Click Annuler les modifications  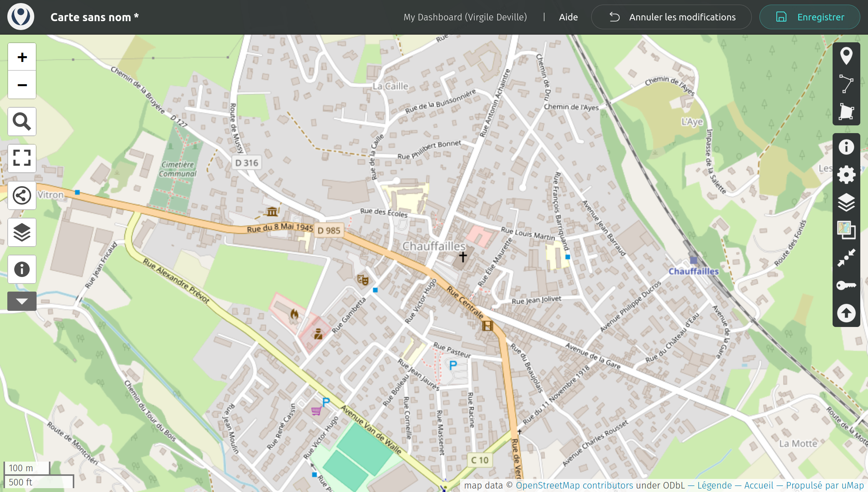coord(671,17)
